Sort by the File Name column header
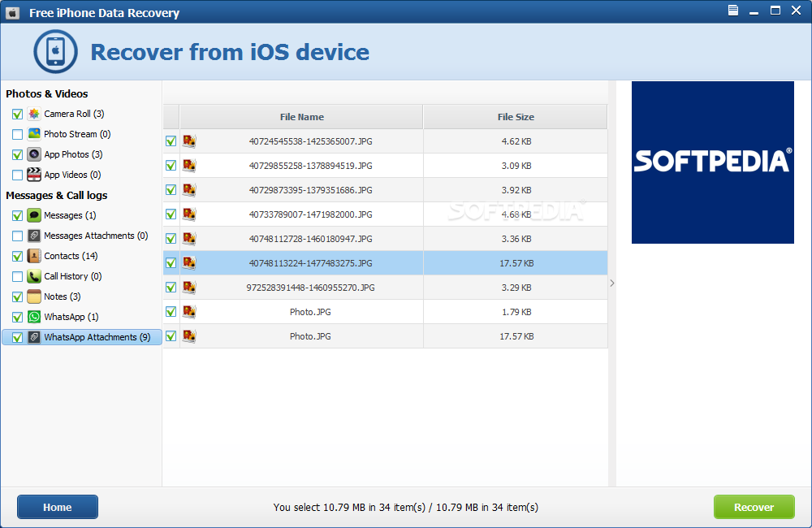Image resolution: width=812 pixels, height=528 pixels. point(301,117)
